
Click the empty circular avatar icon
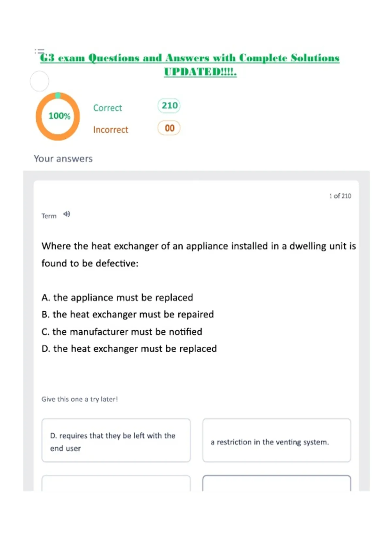click(x=40, y=81)
